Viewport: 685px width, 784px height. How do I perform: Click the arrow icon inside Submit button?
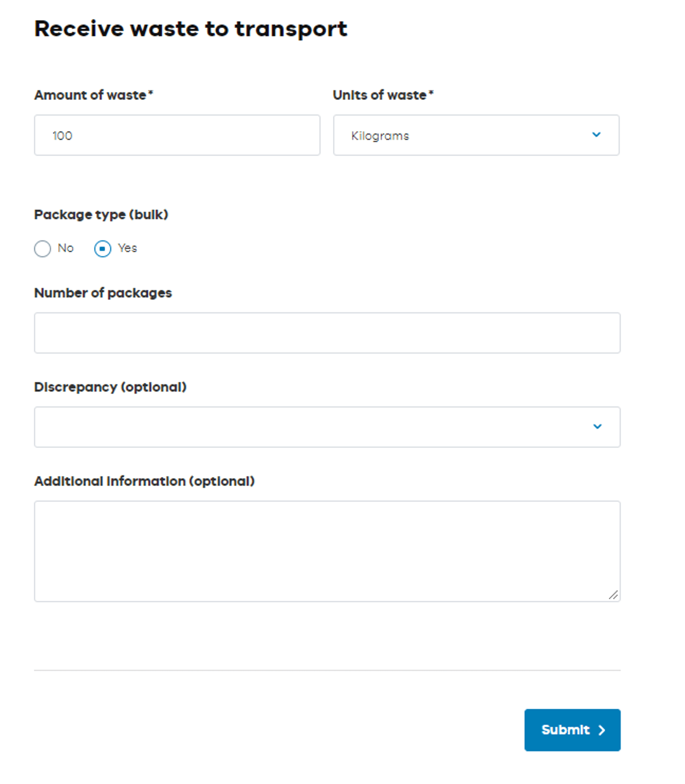coord(602,730)
